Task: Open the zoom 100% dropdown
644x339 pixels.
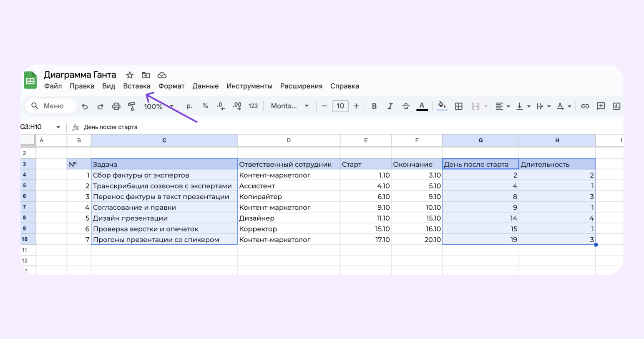Action: pyautogui.click(x=158, y=106)
